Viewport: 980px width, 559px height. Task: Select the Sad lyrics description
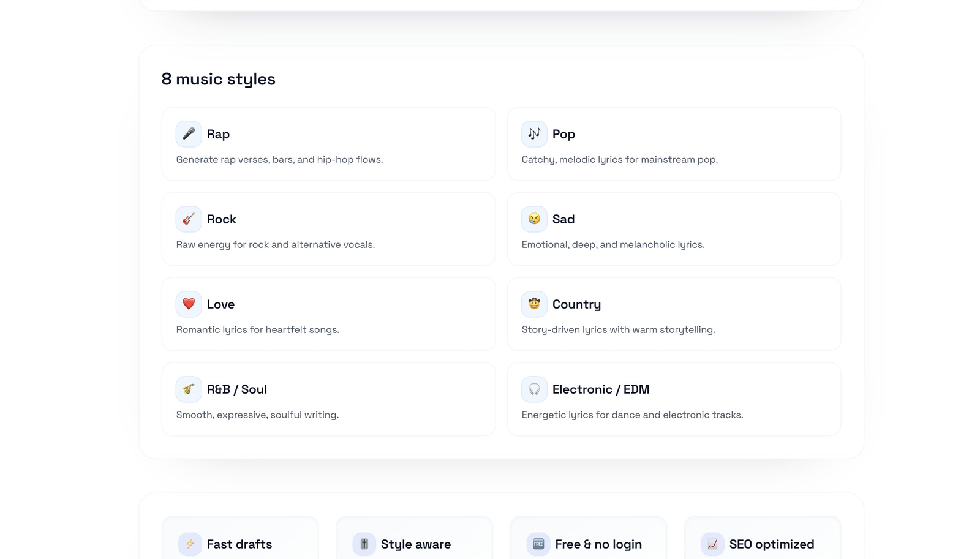click(613, 245)
